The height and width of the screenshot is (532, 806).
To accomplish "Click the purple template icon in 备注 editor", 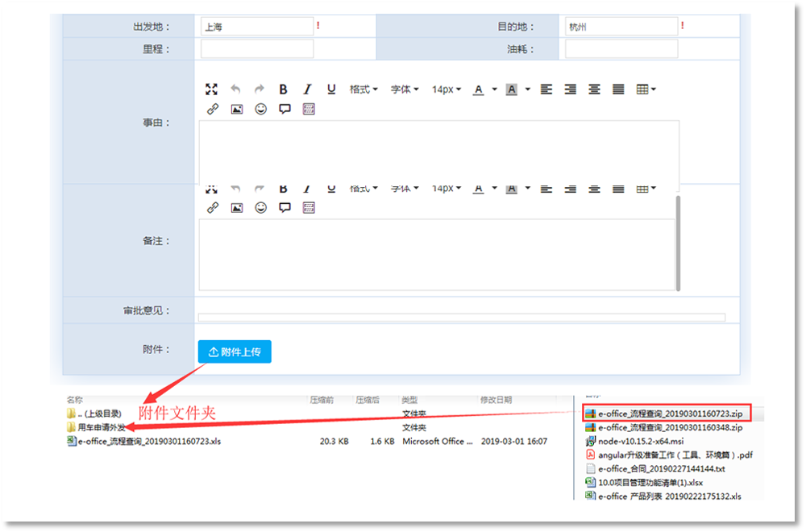I will (x=309, y=208).
